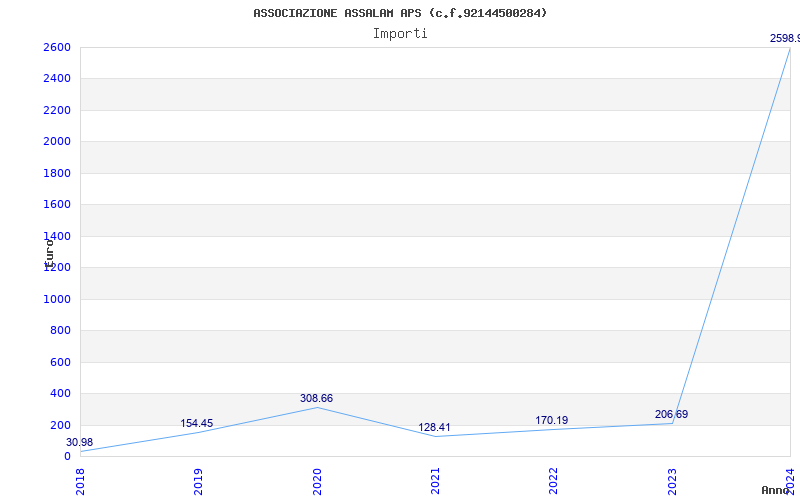
Task: Click the 2020 x-axis year label
Action: pos(317,482)
